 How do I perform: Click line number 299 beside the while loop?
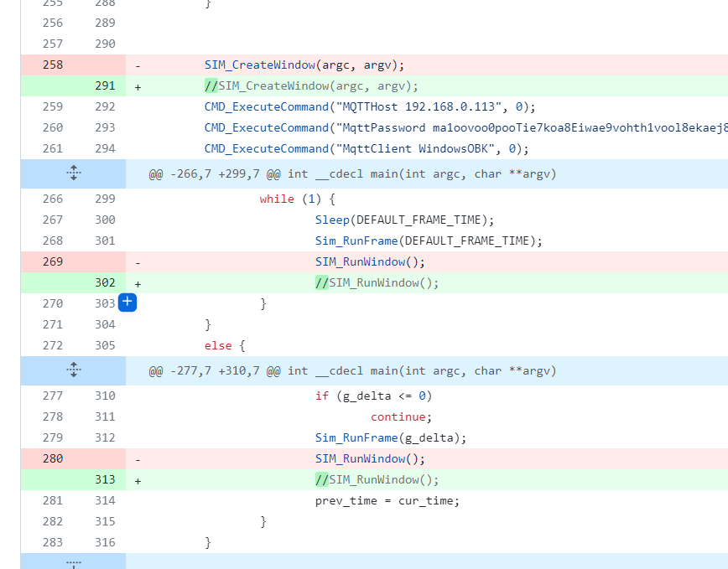(104, 199)
